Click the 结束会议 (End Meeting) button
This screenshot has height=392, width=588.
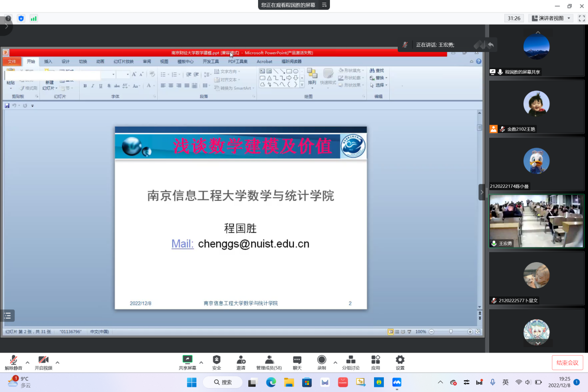pyautogui.click(x=567, y=362)
